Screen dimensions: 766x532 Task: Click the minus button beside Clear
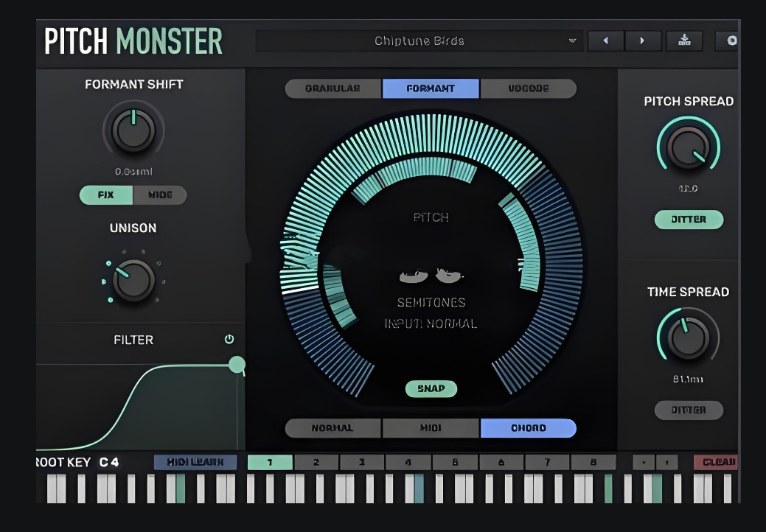(x=644, y=462)
